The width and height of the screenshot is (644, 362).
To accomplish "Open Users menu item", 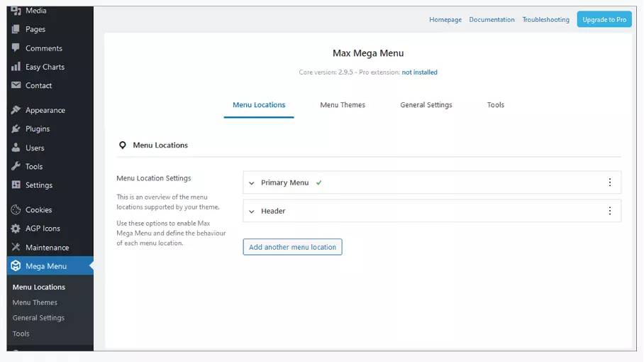I will (35, 148).
